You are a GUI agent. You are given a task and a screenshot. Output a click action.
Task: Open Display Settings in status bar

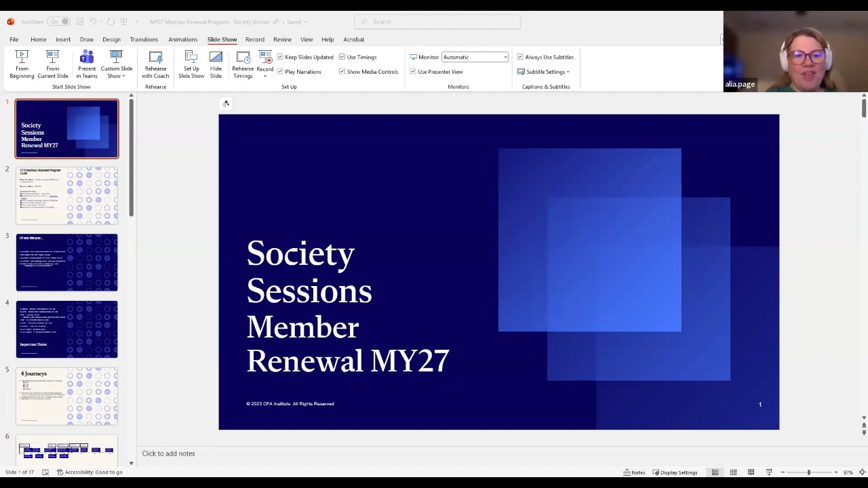(675, 472)
